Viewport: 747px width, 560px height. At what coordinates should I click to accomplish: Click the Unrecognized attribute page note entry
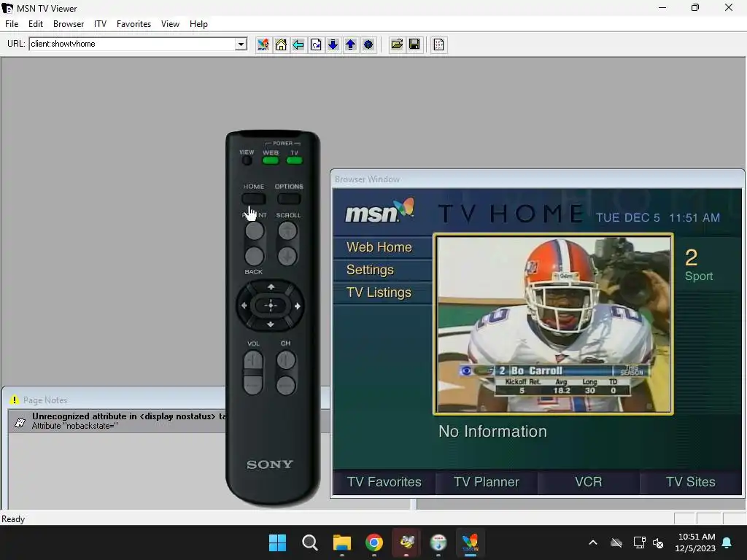(x=117, y=421)
